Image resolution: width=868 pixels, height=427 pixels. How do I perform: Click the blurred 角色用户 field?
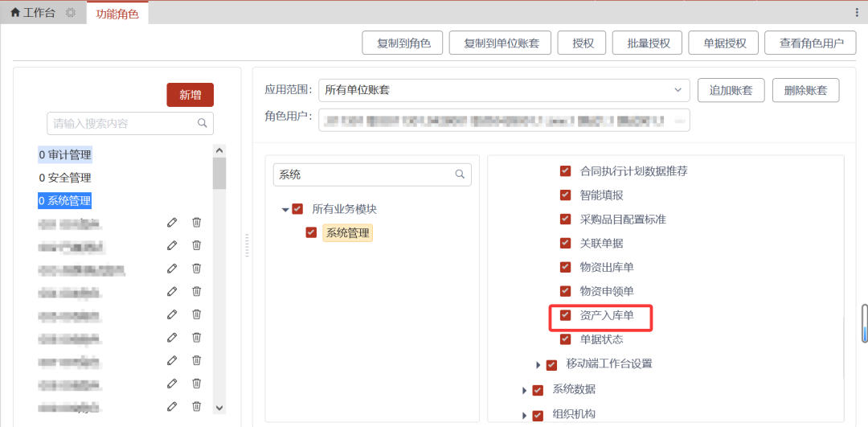coord(504,120)
